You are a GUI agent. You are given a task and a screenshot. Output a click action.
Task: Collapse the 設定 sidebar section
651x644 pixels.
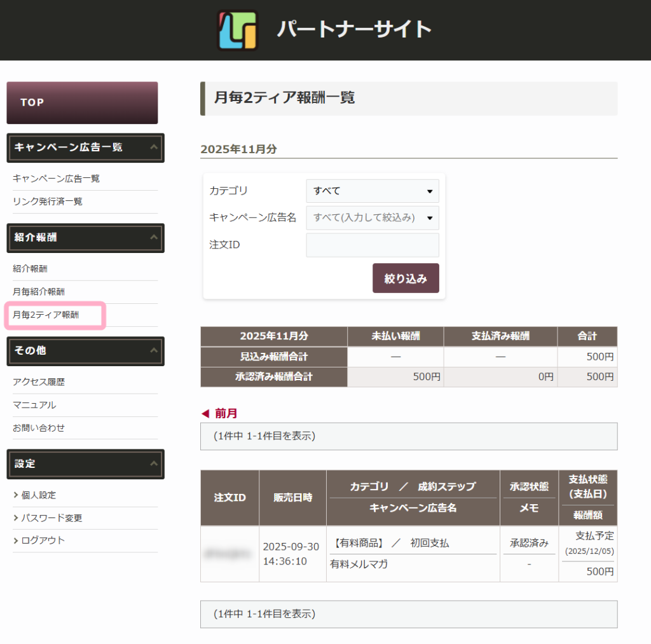pyautogui.click(x=153, y=464)
